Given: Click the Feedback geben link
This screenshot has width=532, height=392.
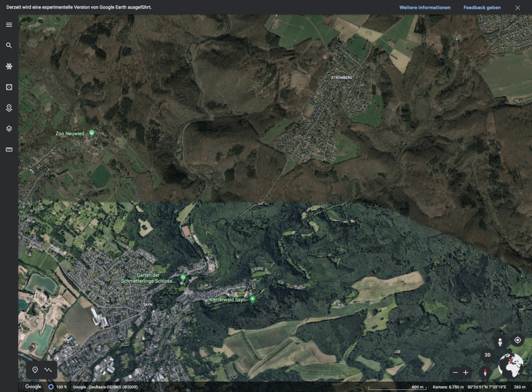Looking at the screenshot, I should (482, 8).
